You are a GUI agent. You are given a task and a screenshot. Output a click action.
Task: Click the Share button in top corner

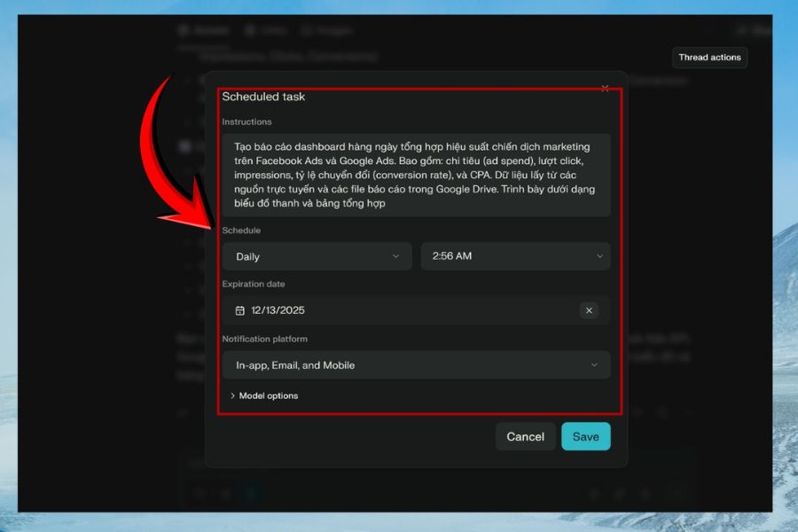(754, 30)
